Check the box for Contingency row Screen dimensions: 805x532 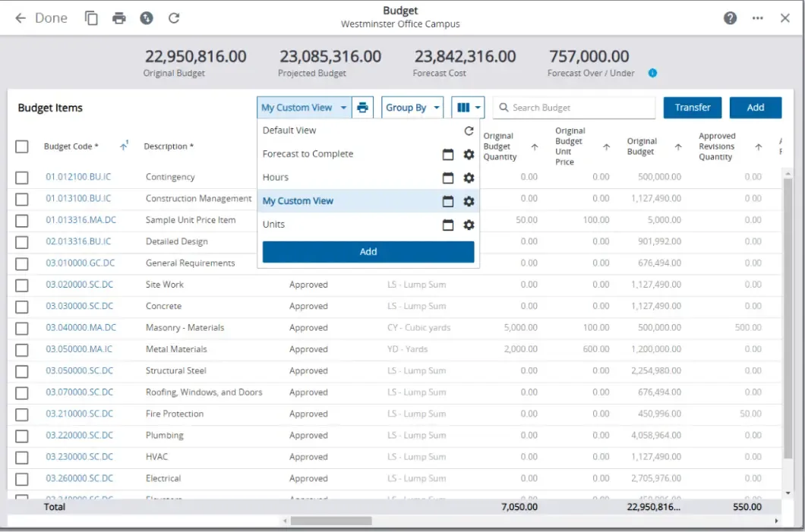[21, 178]
